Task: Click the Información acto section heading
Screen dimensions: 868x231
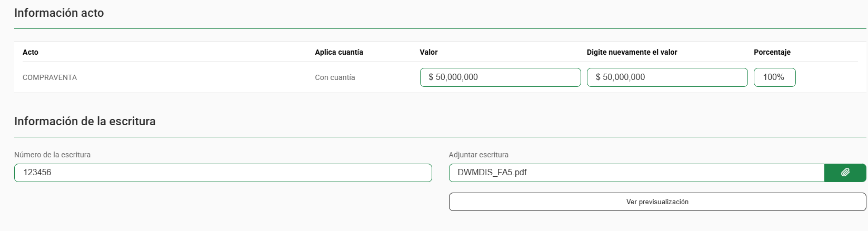Action: pos(59,13)
